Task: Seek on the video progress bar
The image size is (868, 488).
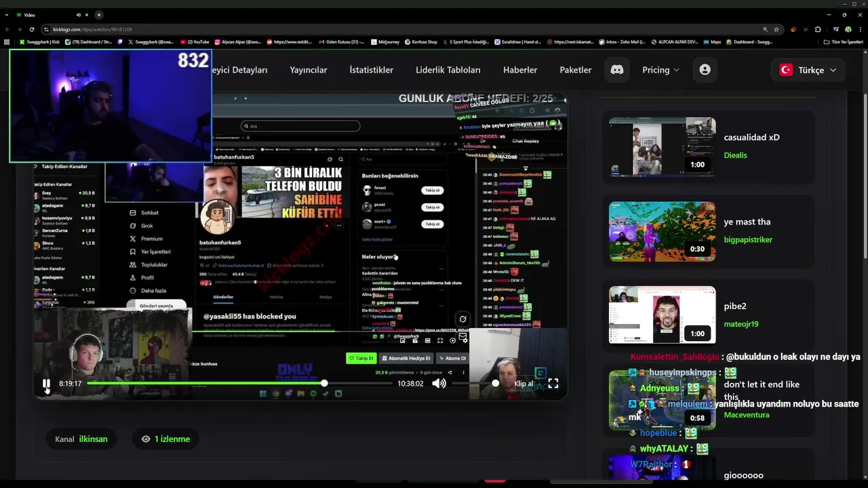Action: (240, 384)
